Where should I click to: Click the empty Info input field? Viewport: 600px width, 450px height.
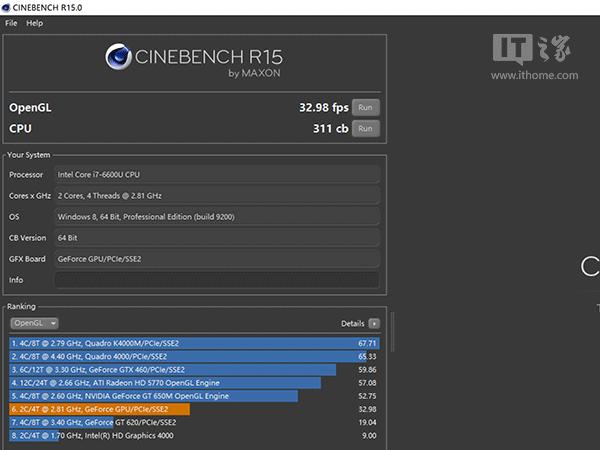[217, 280]
